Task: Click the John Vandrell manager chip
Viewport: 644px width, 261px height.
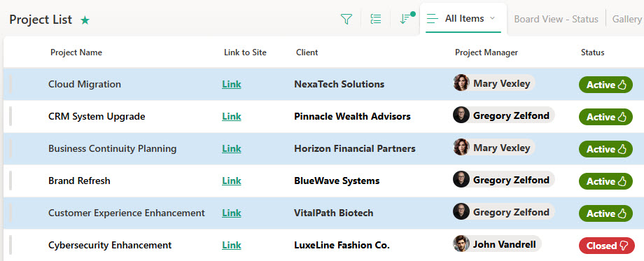Action: pos(497,244)
